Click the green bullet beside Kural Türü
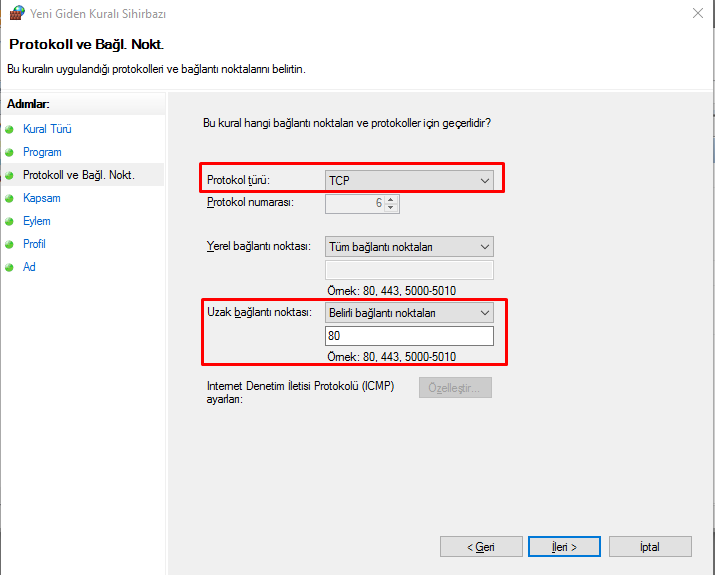Screen dimensions: 715x575 coord(10,129)
